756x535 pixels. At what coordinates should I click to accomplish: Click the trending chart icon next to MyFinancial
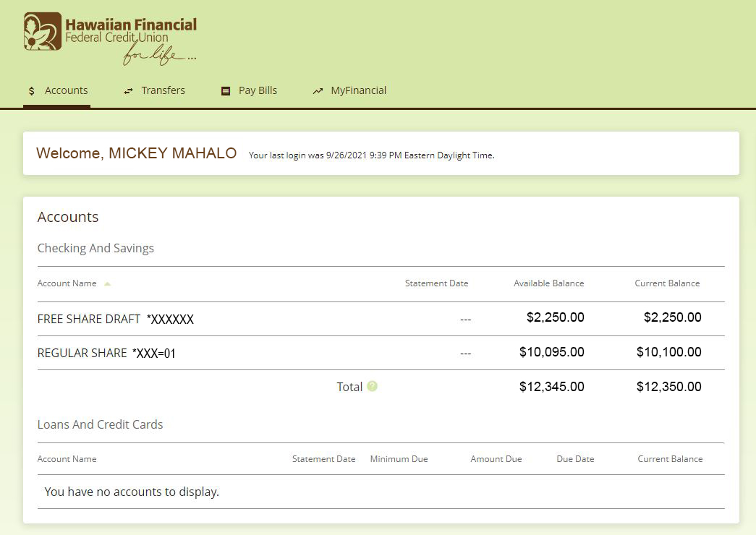point(318,90)
